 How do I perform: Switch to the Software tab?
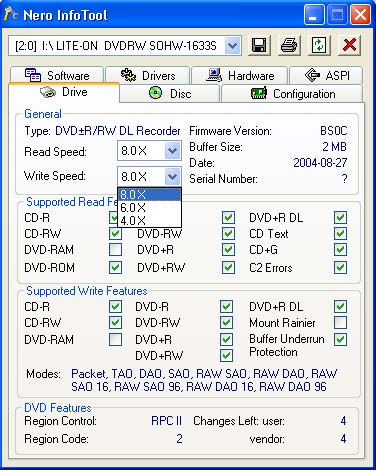tap(57, 75)
